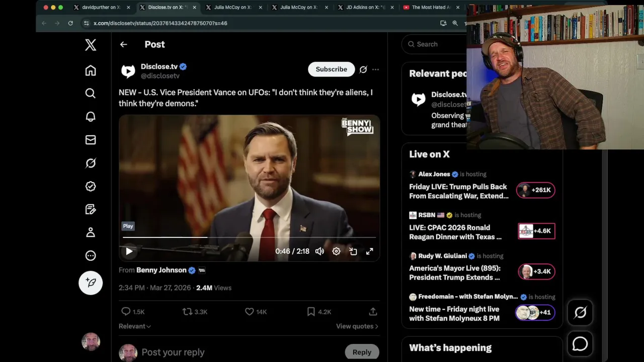
Task: Open Freedomain Stefan Molyneux live broadcast
Action: point(454,313)
